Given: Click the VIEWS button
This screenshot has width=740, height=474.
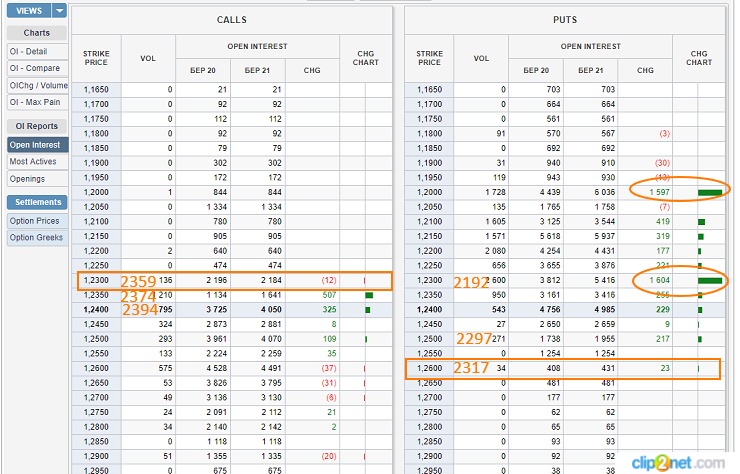Looking at the screenshot, I should 29,10.
